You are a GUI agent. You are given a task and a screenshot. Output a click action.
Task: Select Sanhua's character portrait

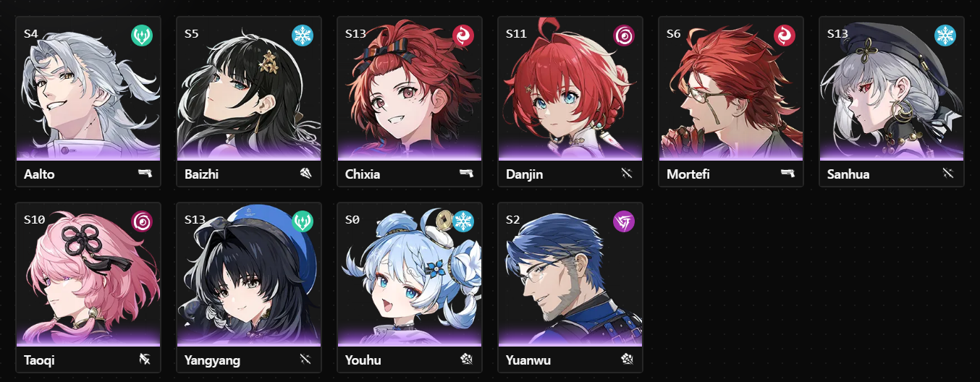[x=892, y=88]
